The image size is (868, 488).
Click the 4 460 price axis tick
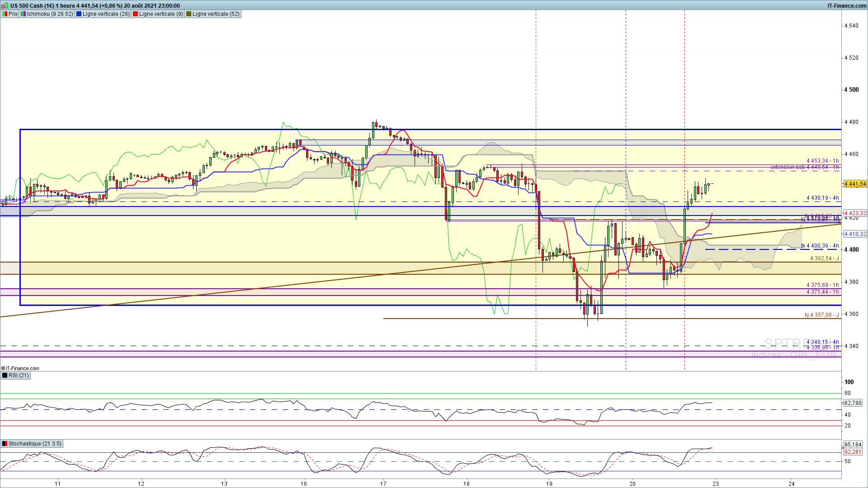[x=852, y=154]
